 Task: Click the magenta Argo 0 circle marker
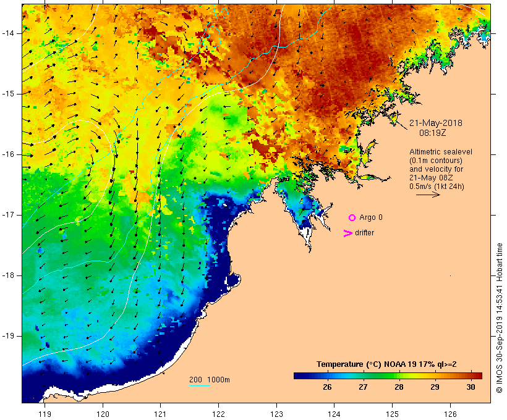(x=352, y=218)
